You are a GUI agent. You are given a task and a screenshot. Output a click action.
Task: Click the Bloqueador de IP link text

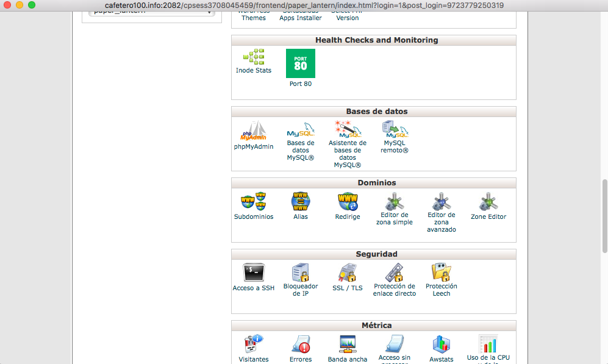301,290
